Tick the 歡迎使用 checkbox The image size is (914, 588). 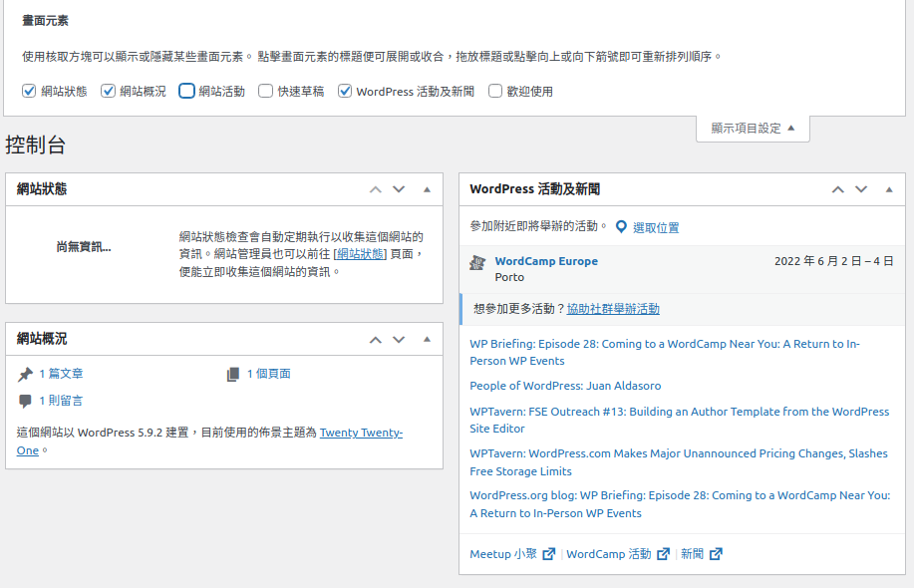tap(495, 91)
